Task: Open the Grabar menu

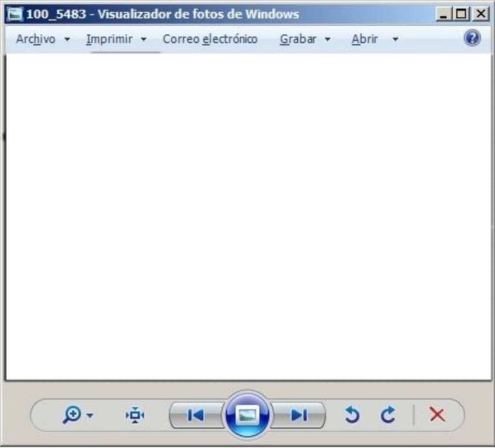Action: pos(297,39)
